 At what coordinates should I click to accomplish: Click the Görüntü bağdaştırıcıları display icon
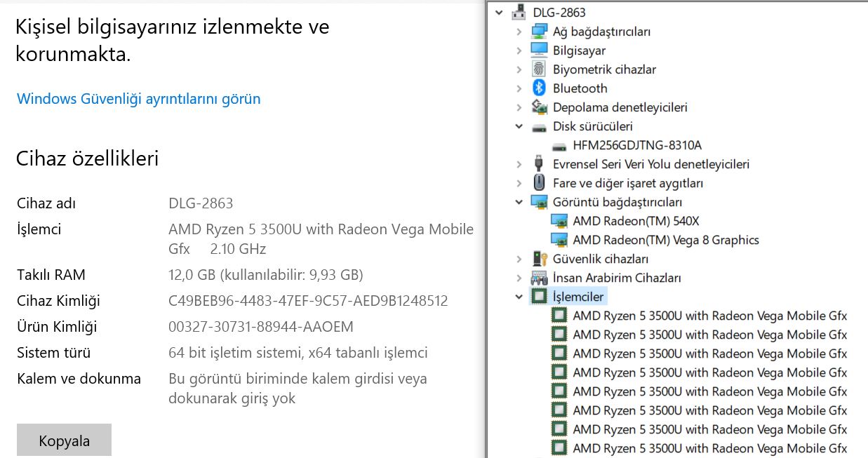pos(539,202)
